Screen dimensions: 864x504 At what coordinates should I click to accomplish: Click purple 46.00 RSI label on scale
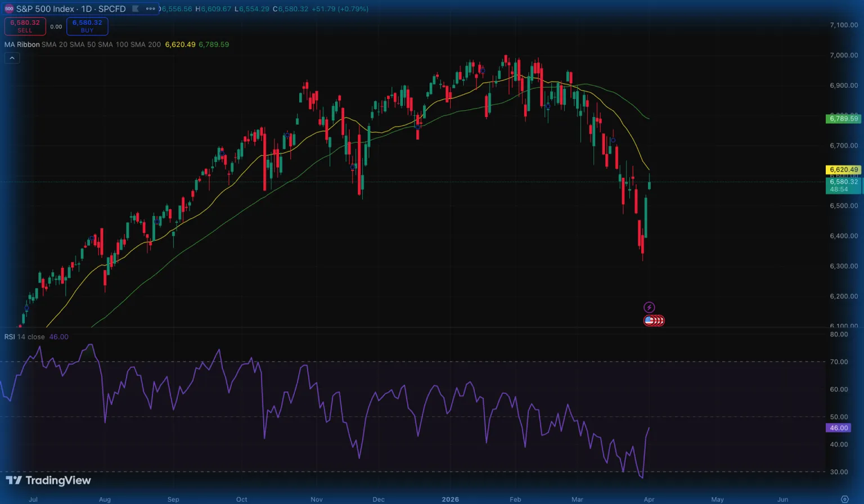pyautogui.click(x=839, y=428)
